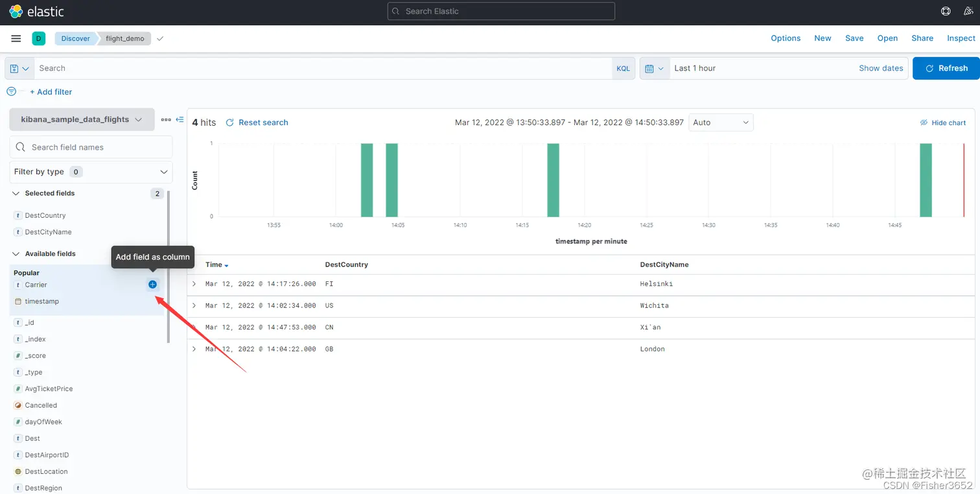Click dayOfWeek number type icon
The image size is (980, 494).
pos(18,422)
